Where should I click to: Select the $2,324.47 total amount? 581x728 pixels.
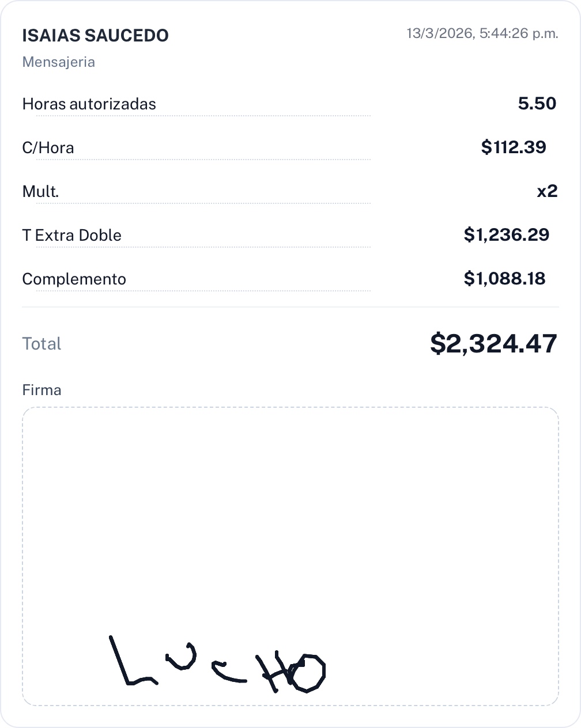tap(493, 344)
